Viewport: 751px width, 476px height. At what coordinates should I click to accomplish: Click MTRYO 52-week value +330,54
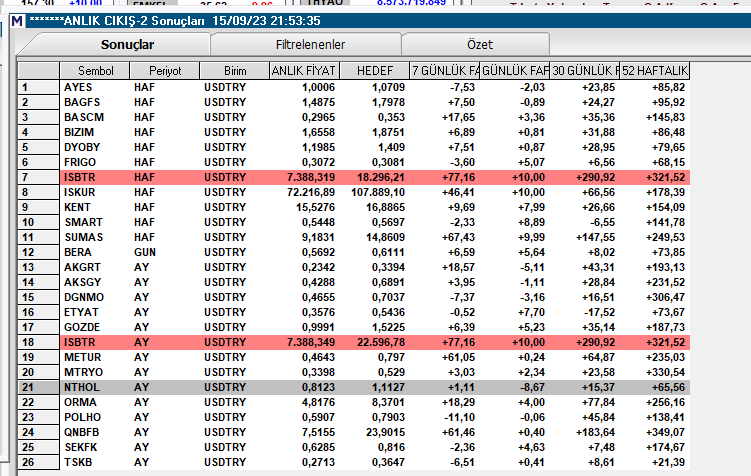(x=665, y=372)
